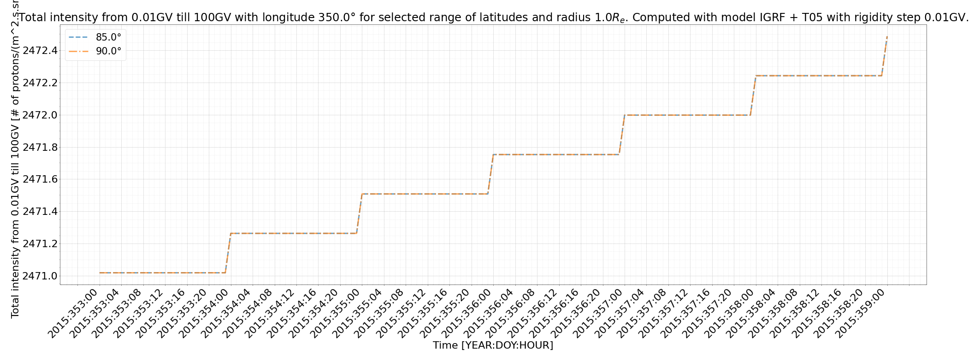Click y-axis tick label 2471.8
Image resolution: width=980 pixels, height=362 pixels.
[41, 147]
